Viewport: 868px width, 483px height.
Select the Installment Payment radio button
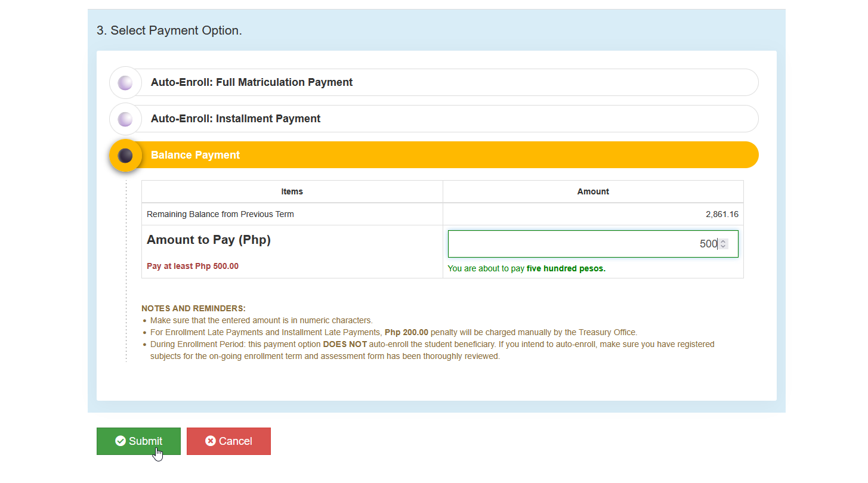tap(125, 119)
